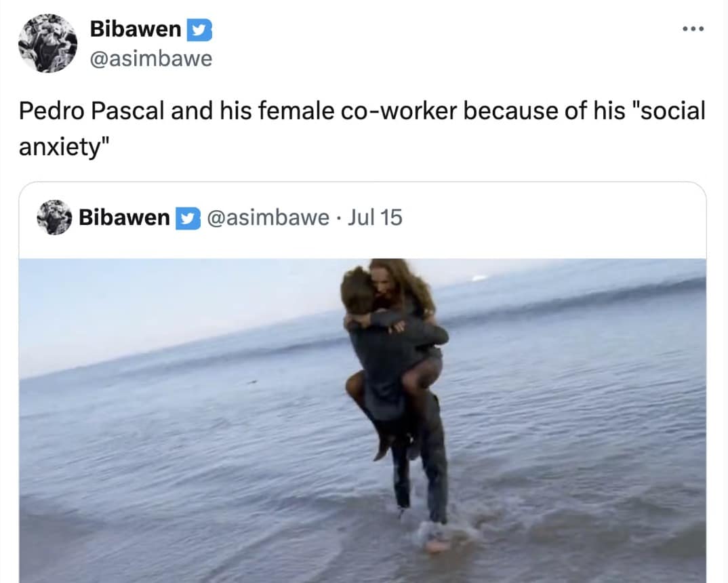
Task: Click the verified badge beside top Bibawen name
Action: [x=199, y=30]
